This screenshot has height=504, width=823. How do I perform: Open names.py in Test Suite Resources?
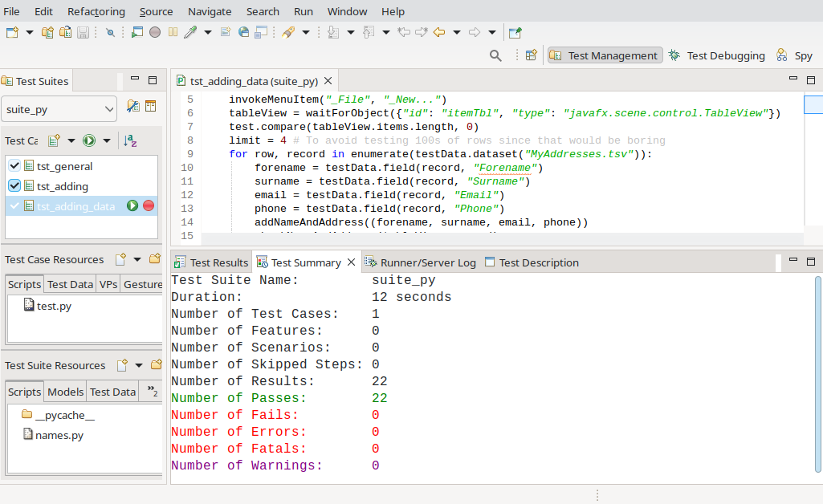[59, 435]
